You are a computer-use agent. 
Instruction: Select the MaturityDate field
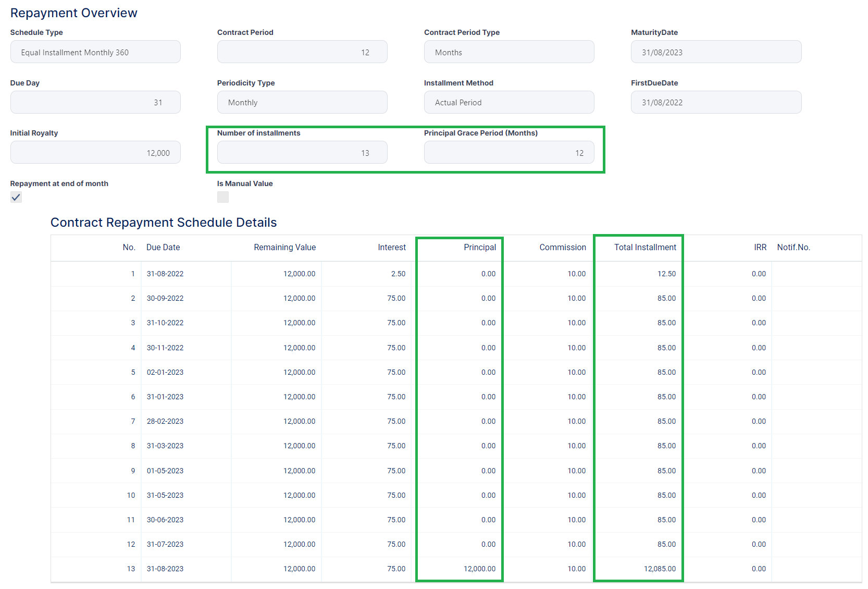[715, 52]
